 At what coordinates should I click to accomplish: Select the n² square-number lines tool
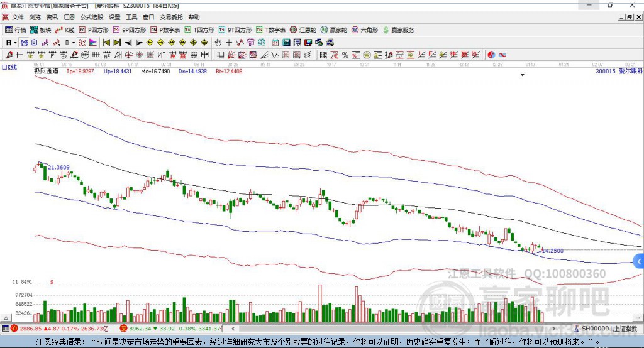pos(107,55)
